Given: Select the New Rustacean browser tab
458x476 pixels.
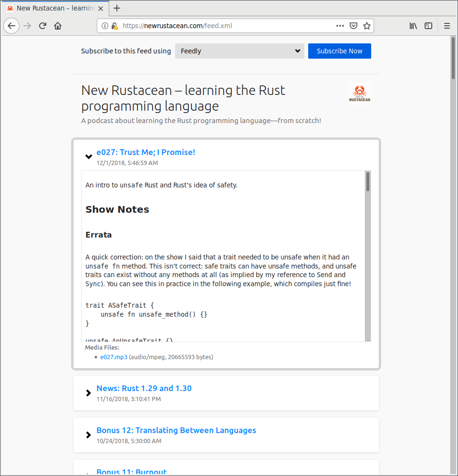Looking at the screenshot, I should [52, 8].
